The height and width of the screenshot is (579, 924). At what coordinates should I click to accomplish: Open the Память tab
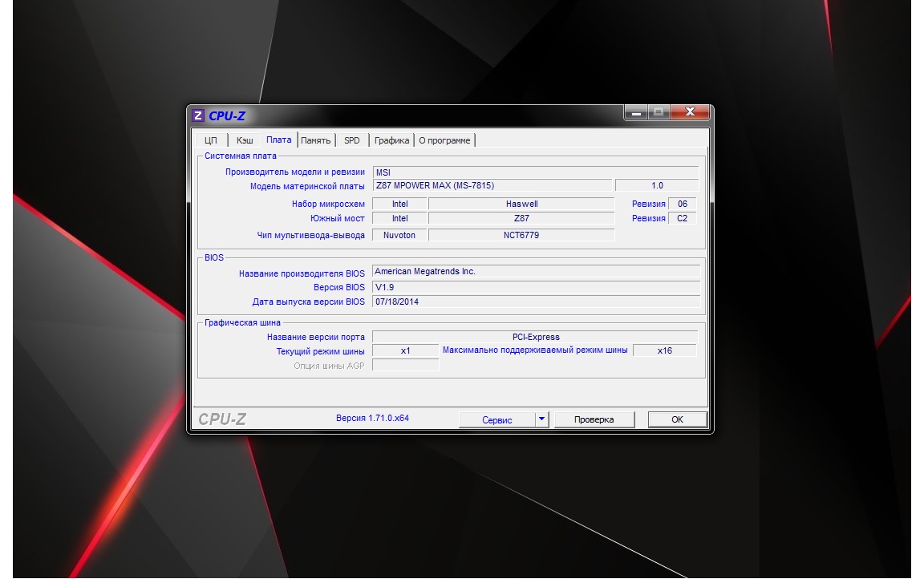pyautogui.click(x=316, y=140)
